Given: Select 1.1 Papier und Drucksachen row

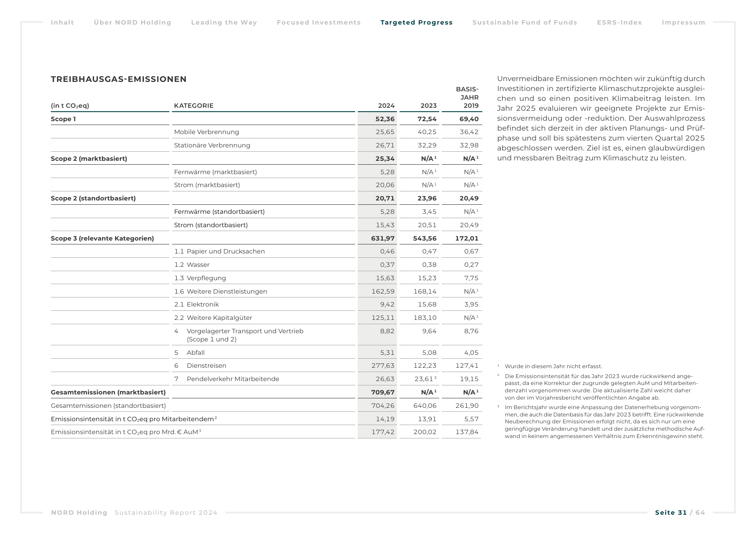Looking at the screenshot, I should tap(266, 251).
